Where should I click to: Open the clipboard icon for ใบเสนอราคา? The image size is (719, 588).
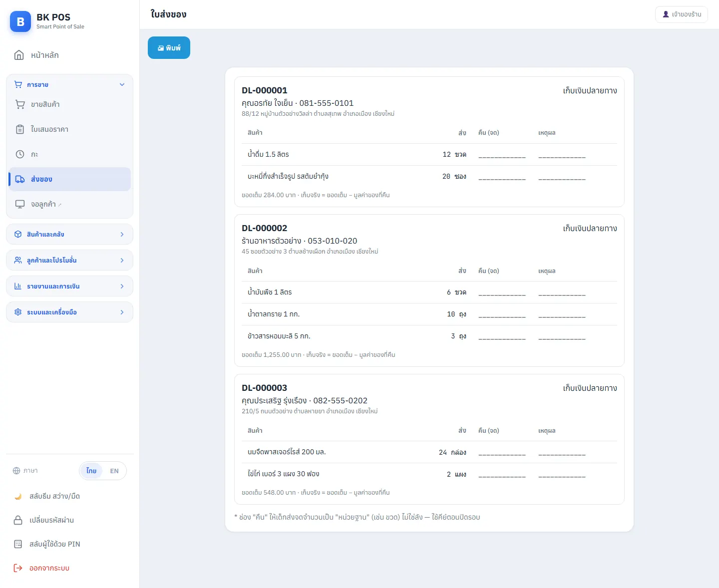[x=20, y=129]
